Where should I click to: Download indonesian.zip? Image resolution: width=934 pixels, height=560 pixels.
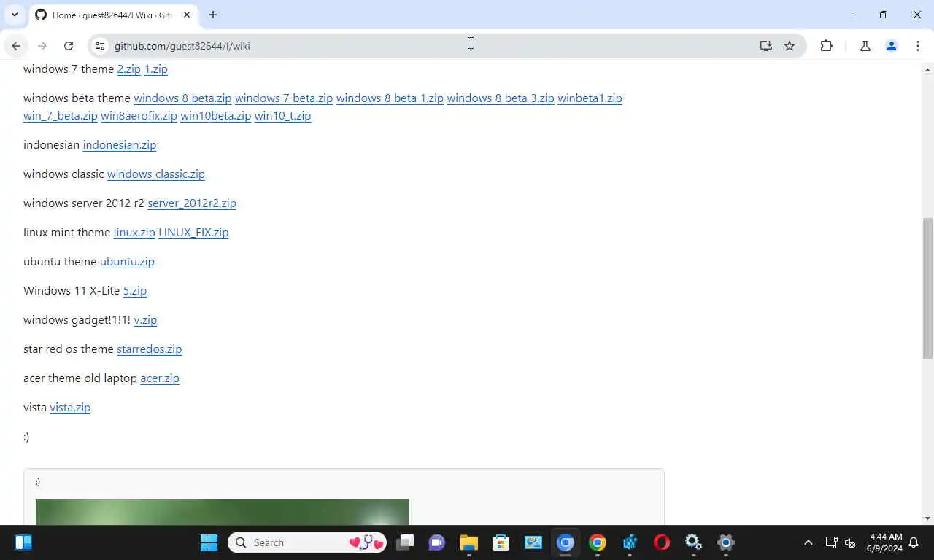pos(120,145)
